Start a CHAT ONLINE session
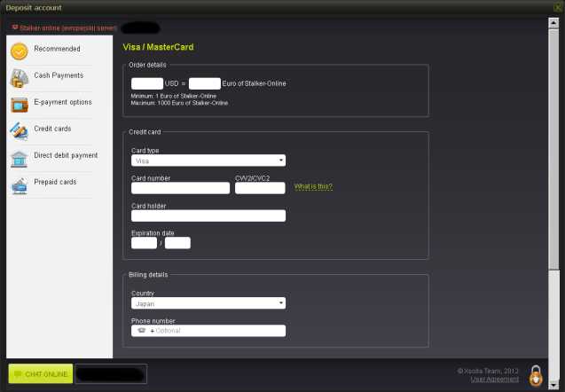 click(41, 373)
